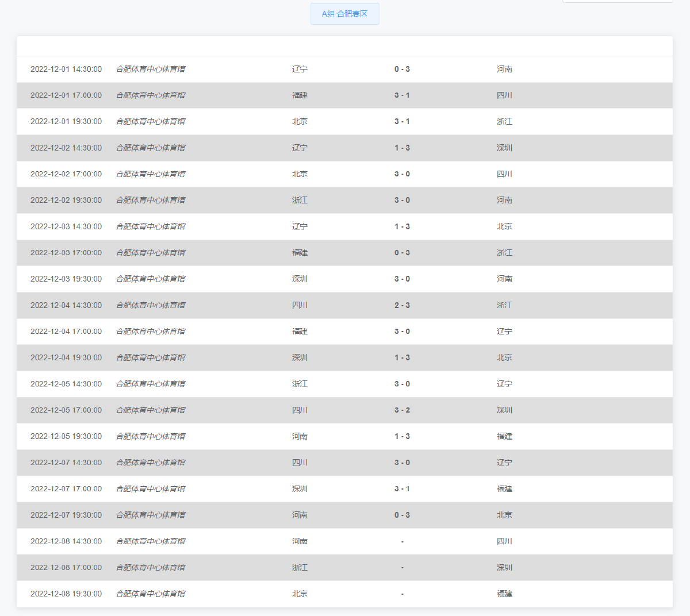
Task: Select the date 2022-12-02 19:30:00
Action: point(66,200)
